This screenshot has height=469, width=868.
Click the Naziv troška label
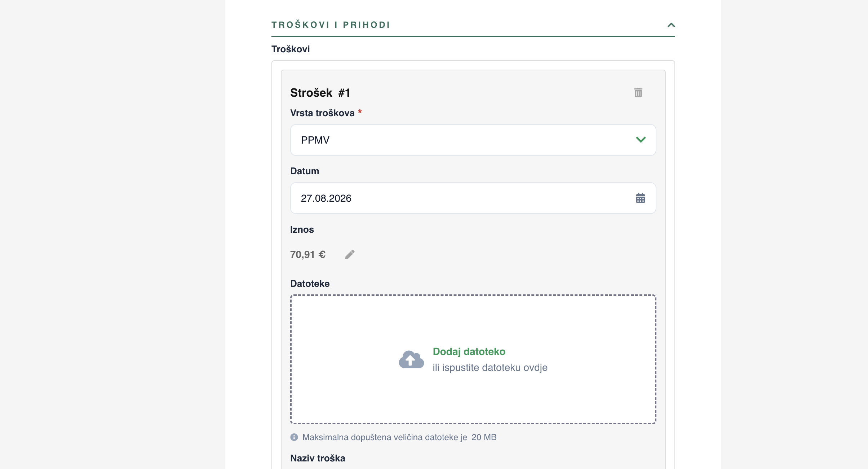pyautogui.click(x=318, y=458)
